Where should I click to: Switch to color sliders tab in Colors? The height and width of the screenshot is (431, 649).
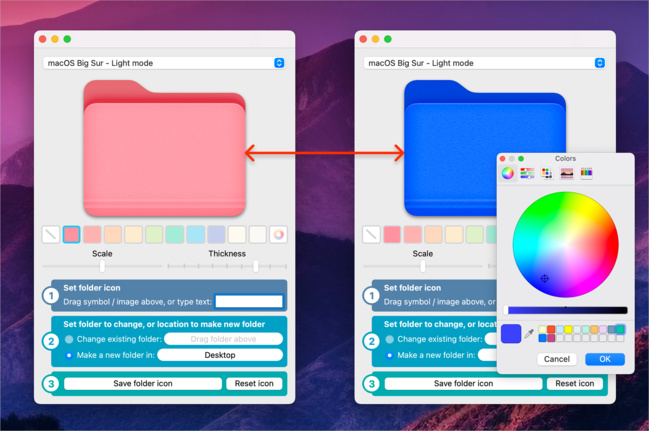[x=527, y=173]
